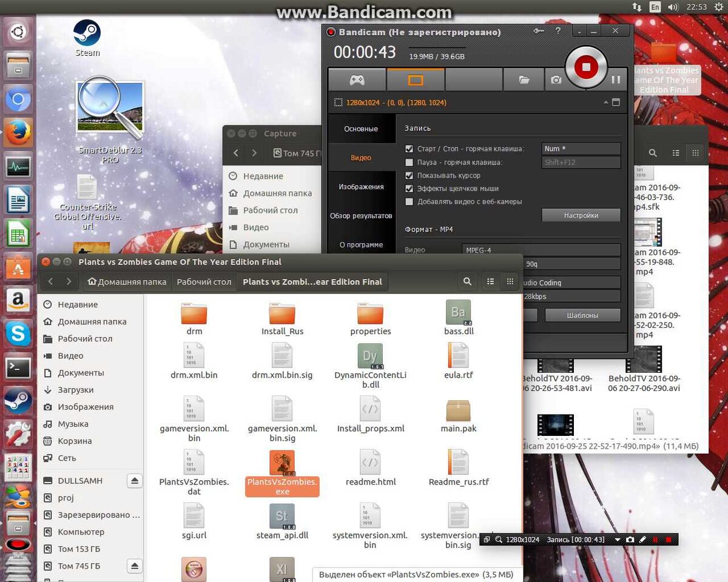
Task: Click Bandicam registration key icon
Action: point(539,32)
